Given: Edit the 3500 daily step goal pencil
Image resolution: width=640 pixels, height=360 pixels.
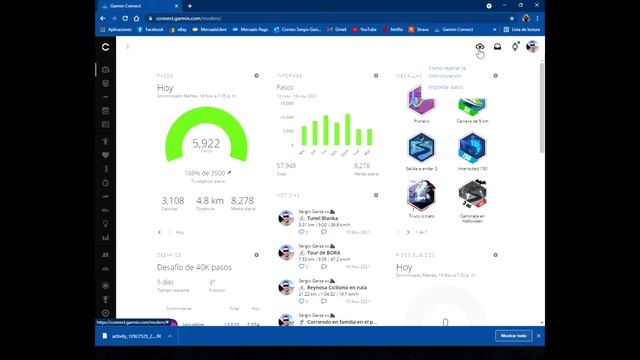Looking at the screenshot, I should [x=229, y=173].
